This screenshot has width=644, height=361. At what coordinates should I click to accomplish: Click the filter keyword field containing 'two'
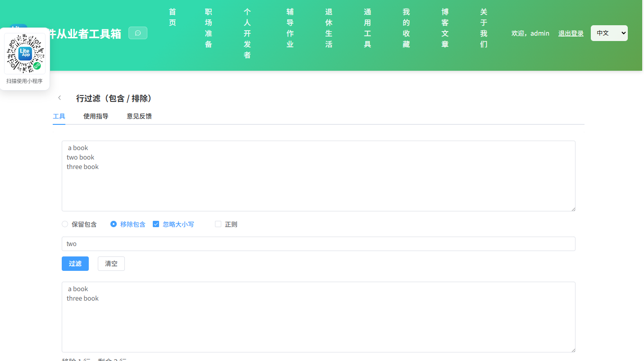(x=319, y=244)
